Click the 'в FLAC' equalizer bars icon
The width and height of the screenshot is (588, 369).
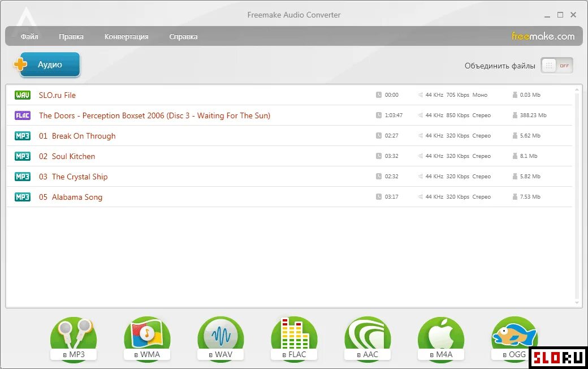[294, 339]
